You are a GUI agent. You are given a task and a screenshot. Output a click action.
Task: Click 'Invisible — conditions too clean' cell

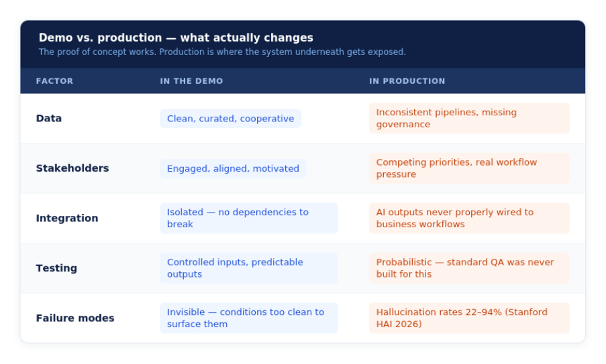click(249, 318)
